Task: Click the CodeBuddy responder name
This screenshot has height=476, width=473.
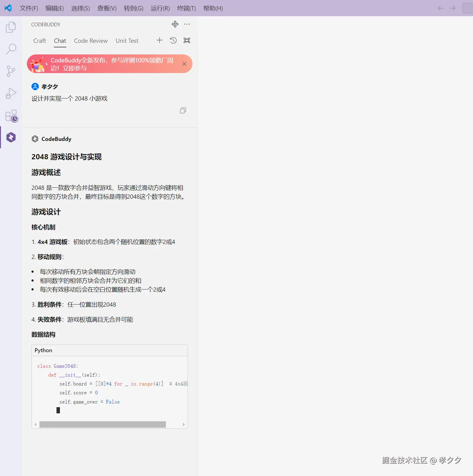Action: pos(57,139)
